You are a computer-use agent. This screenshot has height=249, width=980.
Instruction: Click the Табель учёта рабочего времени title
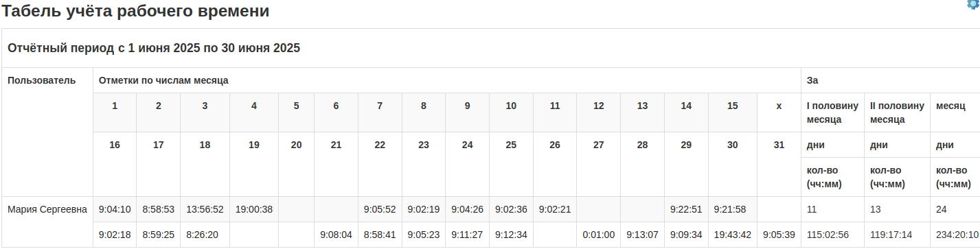136,11
